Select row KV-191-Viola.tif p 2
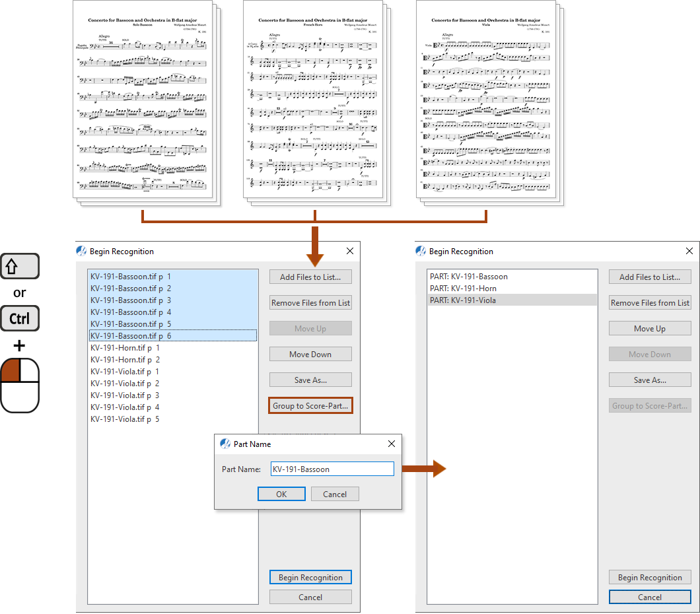This screenshot has height=614, width=700. coord(173,384)
